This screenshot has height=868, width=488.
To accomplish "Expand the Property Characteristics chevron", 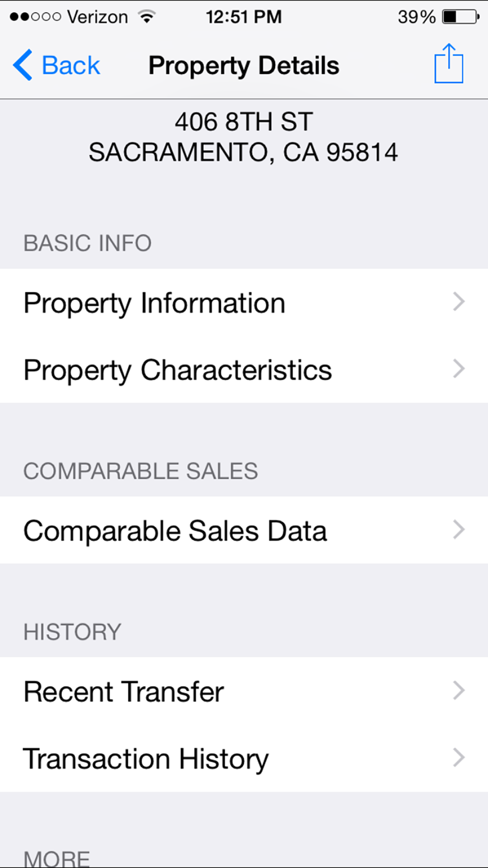I will click(459, 369).
